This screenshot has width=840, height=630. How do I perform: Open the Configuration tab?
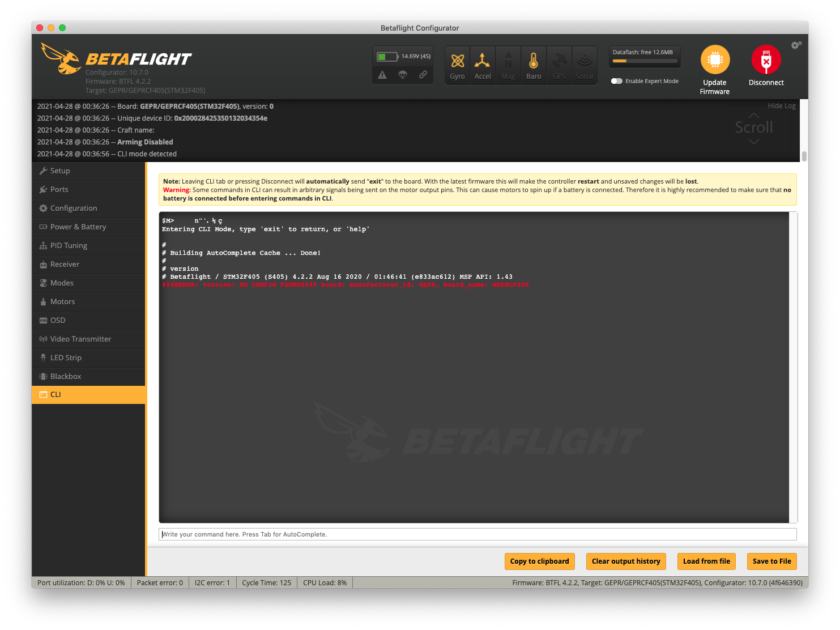click(x=88, y=208)
